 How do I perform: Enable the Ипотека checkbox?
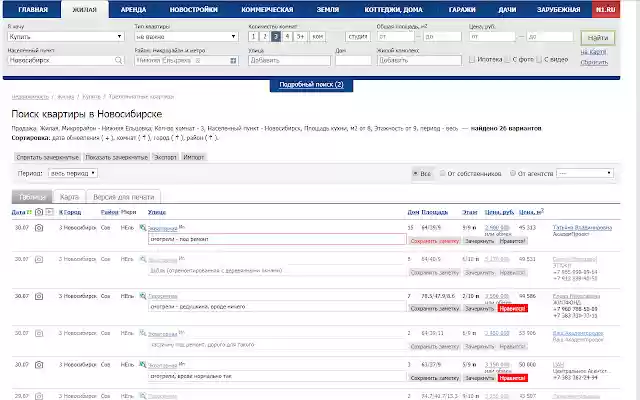tap(472, 60)
